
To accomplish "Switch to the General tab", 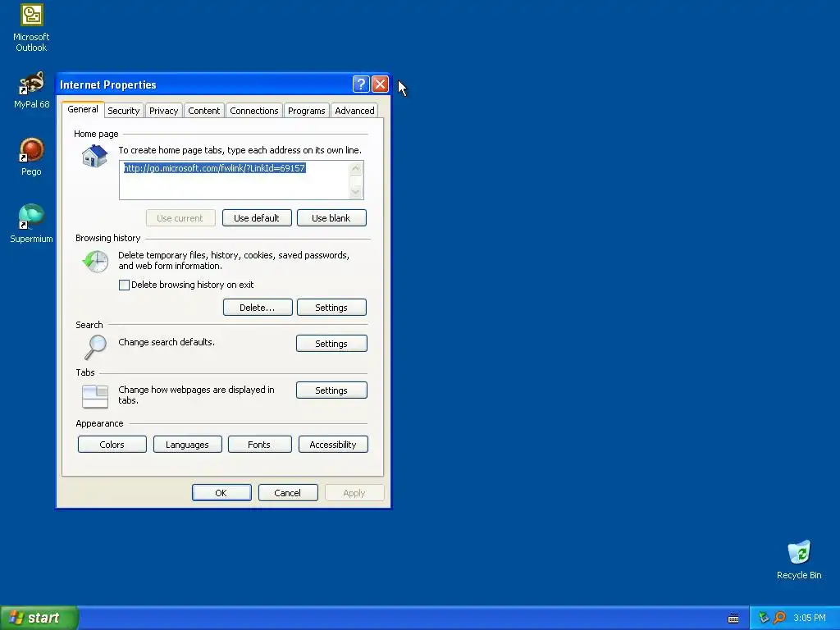I will 83,109.
